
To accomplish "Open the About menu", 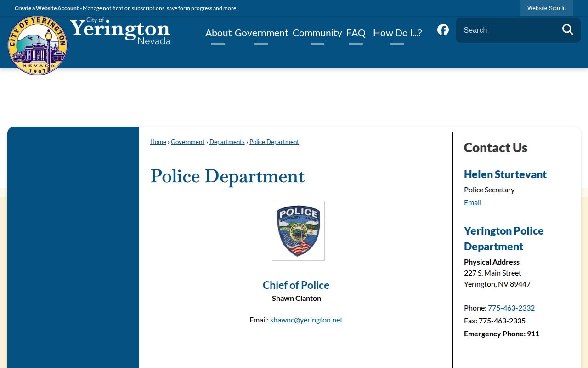I will [218, 33].
